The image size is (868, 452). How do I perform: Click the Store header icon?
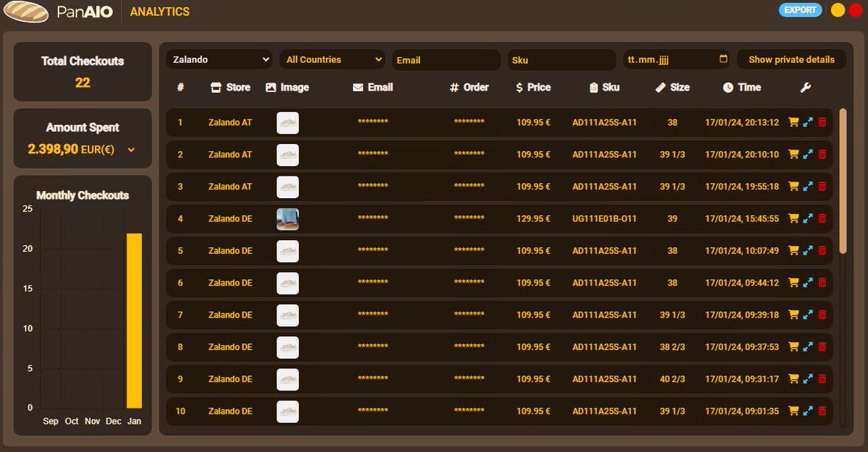[216, 88]
